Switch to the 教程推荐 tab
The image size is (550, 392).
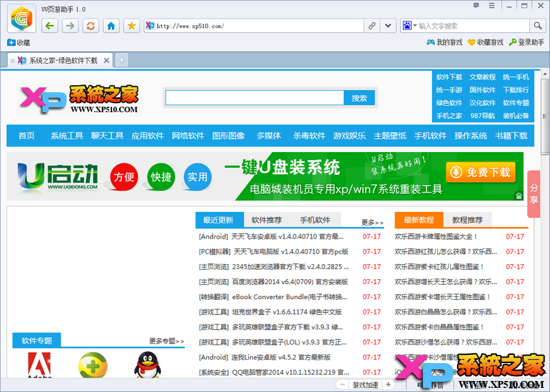(x=467, y=220)
